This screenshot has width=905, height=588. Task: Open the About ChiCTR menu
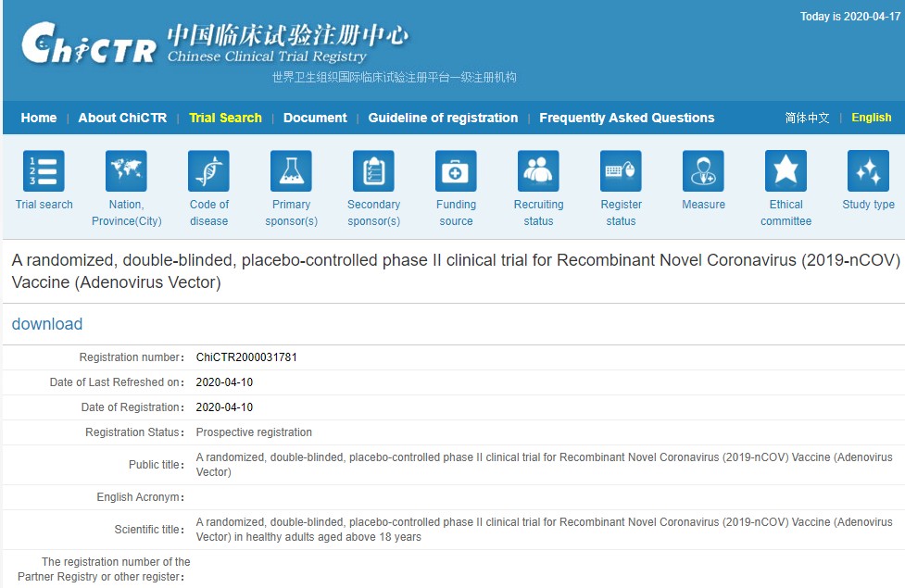(x=122, y=118)
